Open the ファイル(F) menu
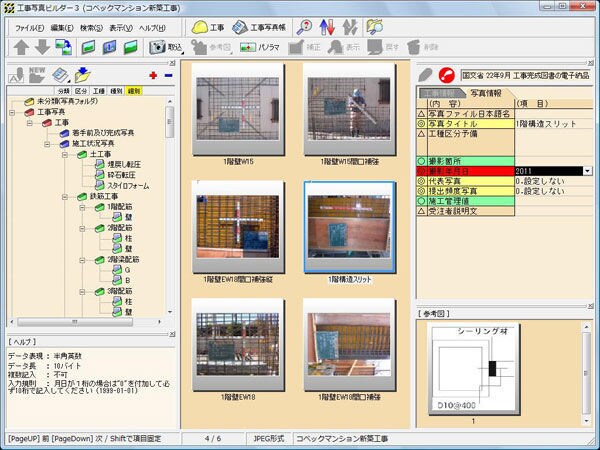Image resolution: width=600 pixels, height=450 pixels. point(29,28)
